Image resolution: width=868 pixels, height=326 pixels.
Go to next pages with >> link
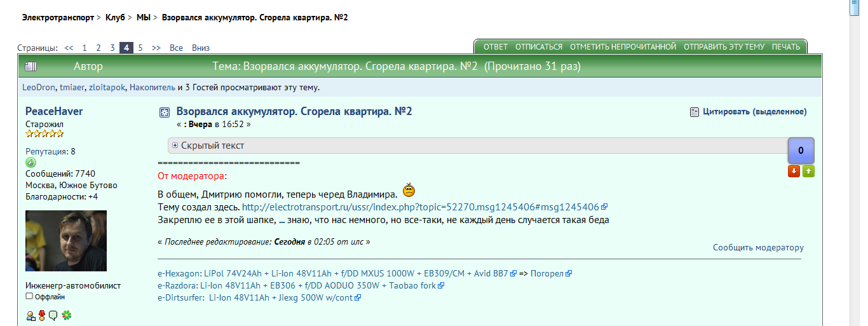coord(156,48)
